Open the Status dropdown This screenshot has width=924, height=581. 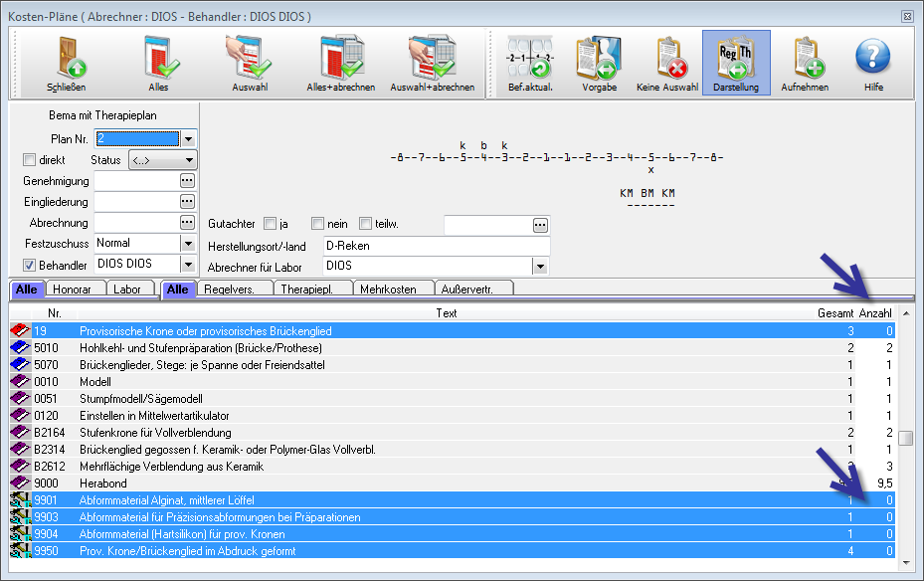189,160
